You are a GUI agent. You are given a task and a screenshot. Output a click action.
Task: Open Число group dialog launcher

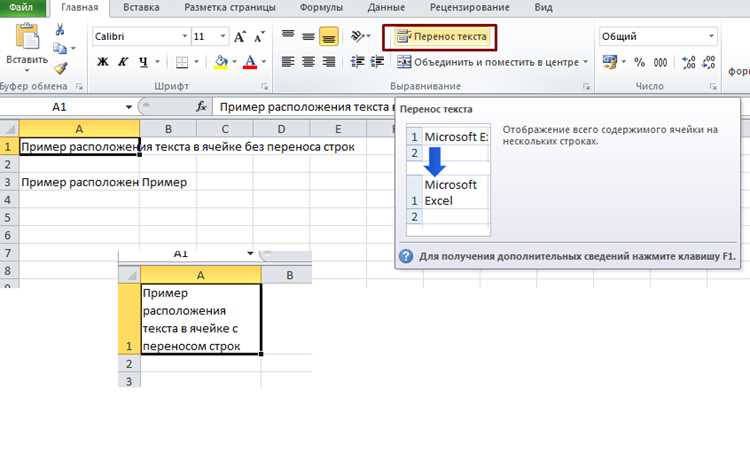coord(713,87)
